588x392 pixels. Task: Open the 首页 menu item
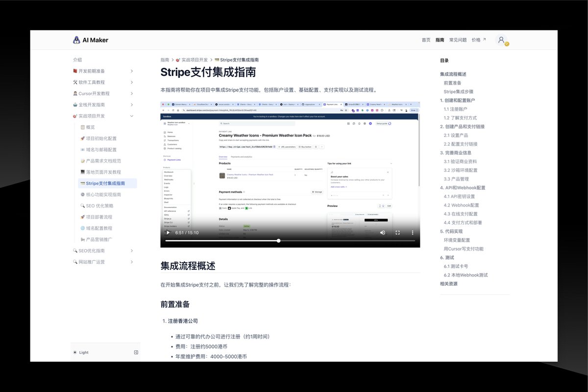click(426, 40)
